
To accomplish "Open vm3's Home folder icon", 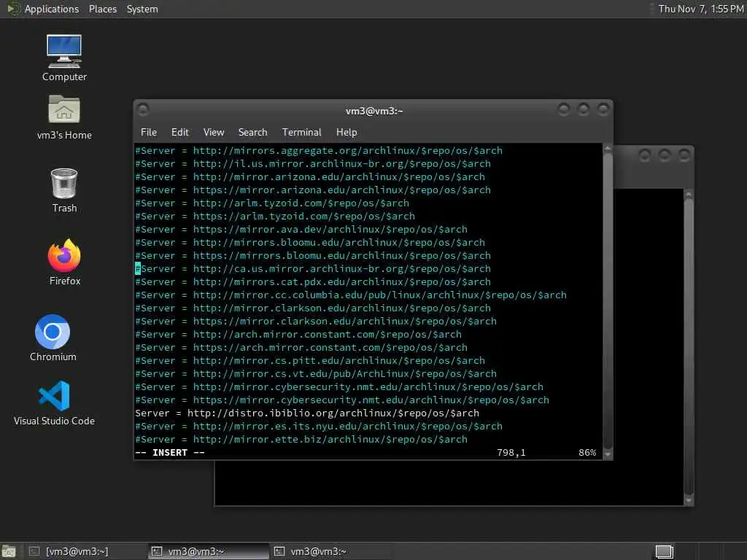I will (x=64, y=117).
